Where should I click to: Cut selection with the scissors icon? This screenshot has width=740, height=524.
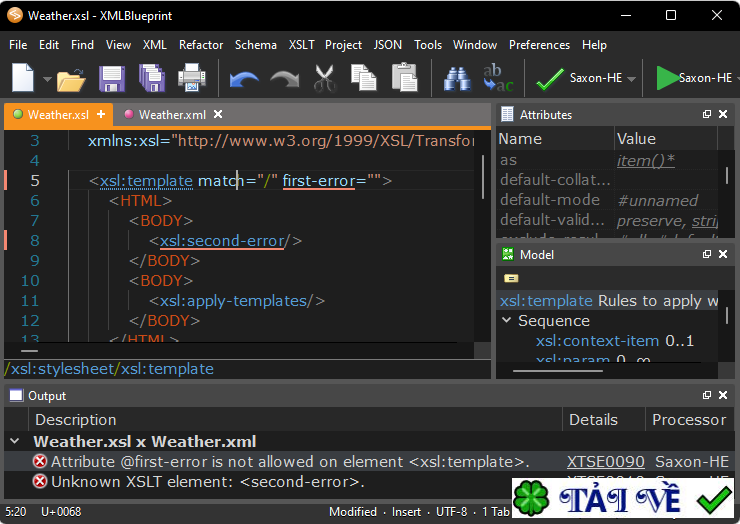pos(324,78)
